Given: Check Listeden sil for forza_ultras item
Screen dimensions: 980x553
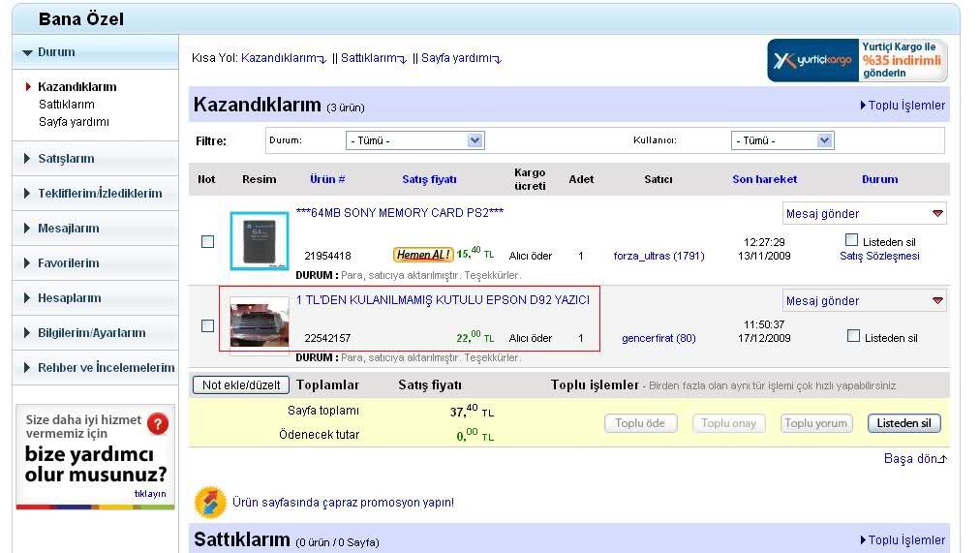Looking at the screenshot, I should point(851,240).
